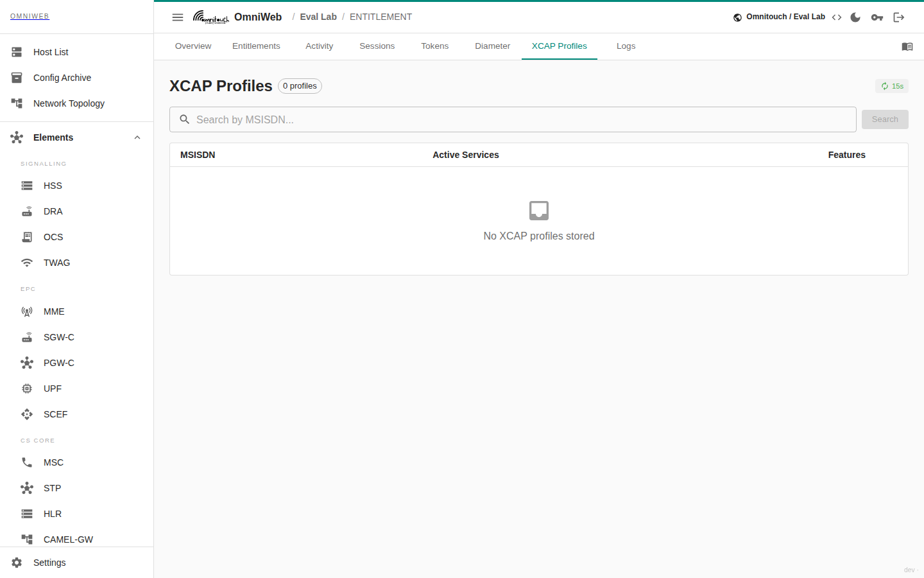Click Eval Lab breadcrumb link
This screenshot has width=924, height=578.
click(x=318, y=17)
